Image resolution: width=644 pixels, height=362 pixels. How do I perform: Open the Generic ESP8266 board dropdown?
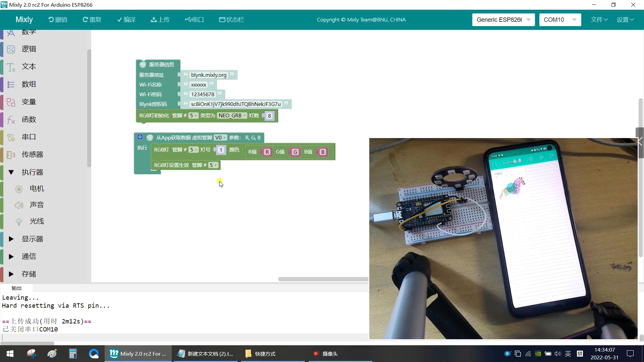pos(503,20)
